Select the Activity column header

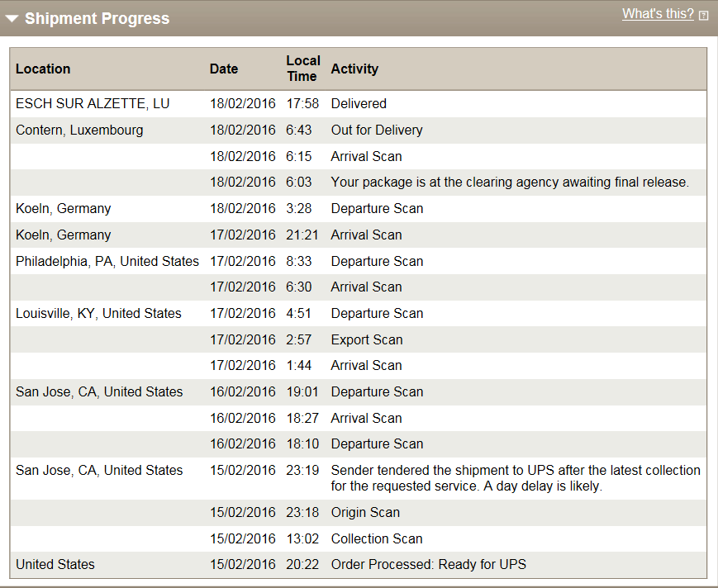tap(355, 69)
